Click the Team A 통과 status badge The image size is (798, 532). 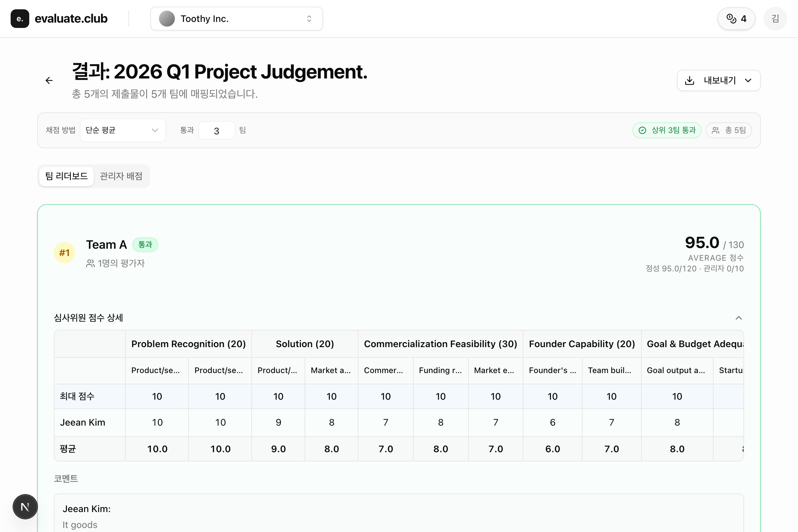tap(145, 245)
